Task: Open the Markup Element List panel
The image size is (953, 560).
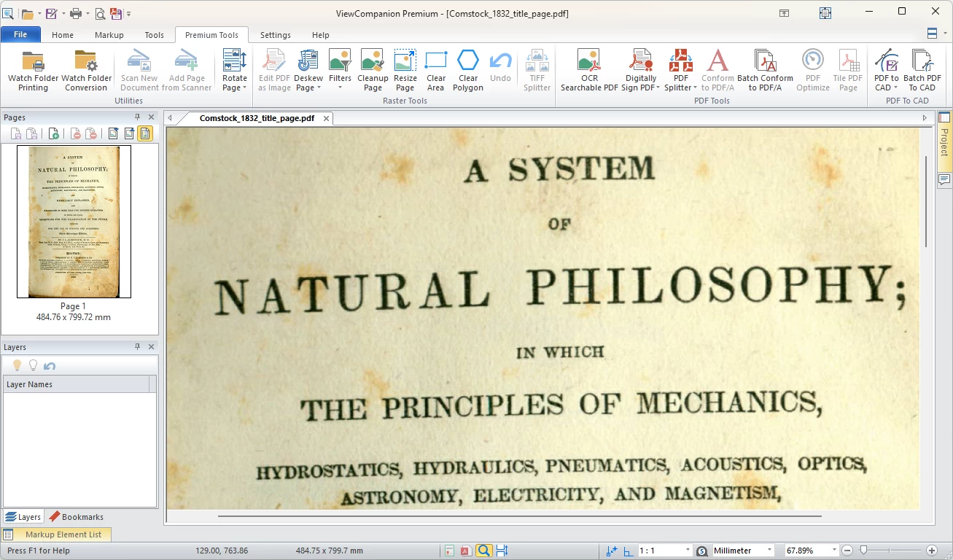Action: [x=63, y=534]
